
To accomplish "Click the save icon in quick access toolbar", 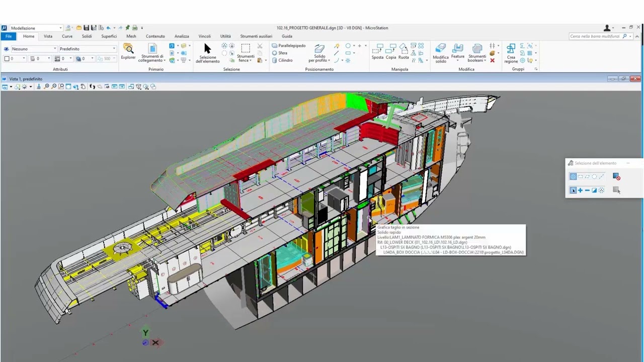I will click(86, 28).
